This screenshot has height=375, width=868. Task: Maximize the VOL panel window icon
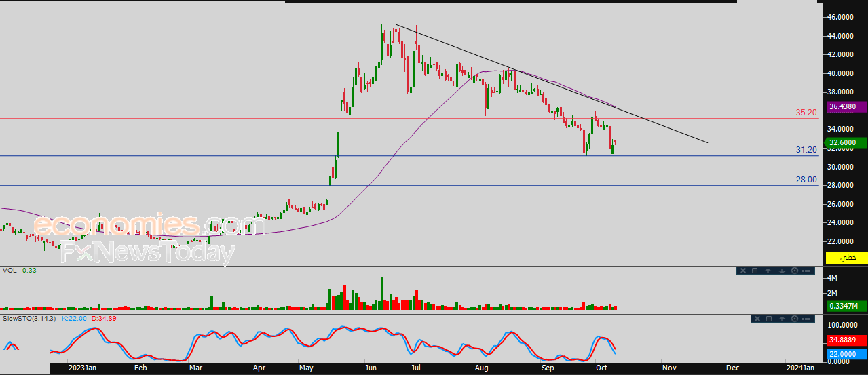click(x=755, y=271)
